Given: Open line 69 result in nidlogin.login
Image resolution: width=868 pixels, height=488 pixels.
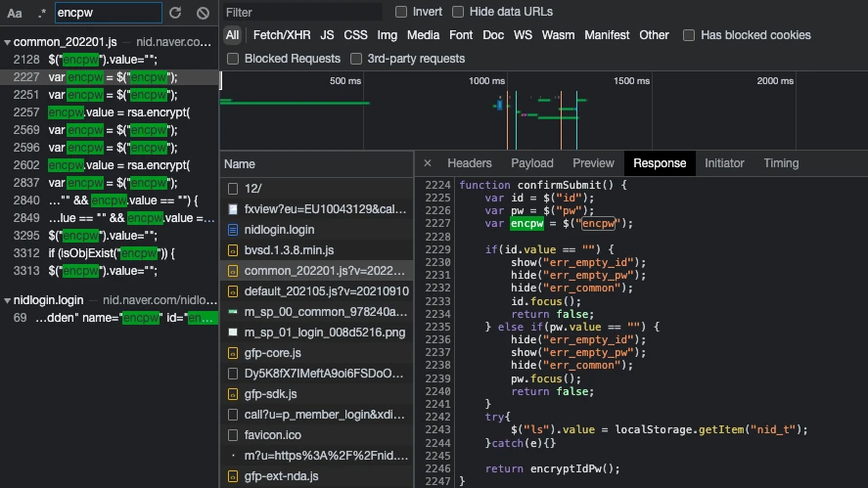Looking at the screenshot, I should (x=110, y=318).
